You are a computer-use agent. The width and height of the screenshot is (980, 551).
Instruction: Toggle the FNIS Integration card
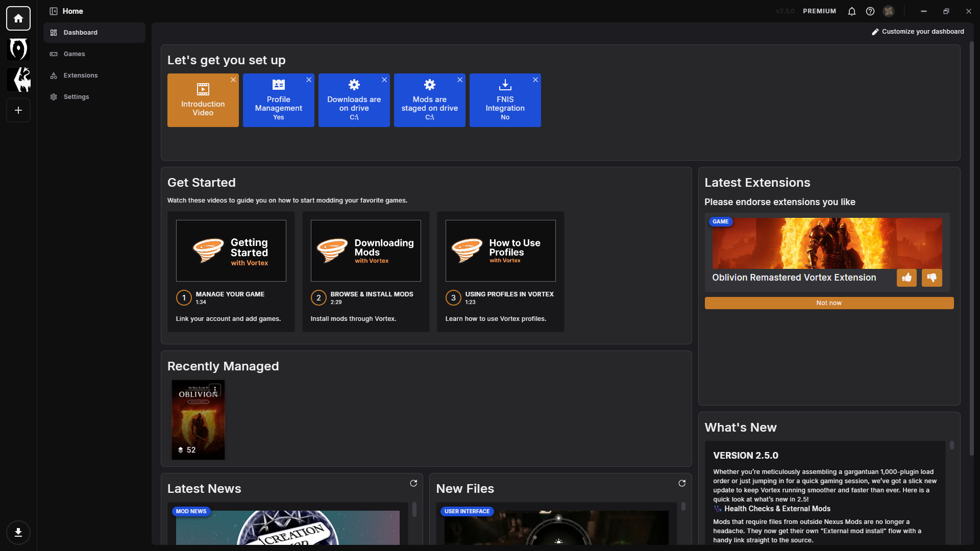coord(505,101)
